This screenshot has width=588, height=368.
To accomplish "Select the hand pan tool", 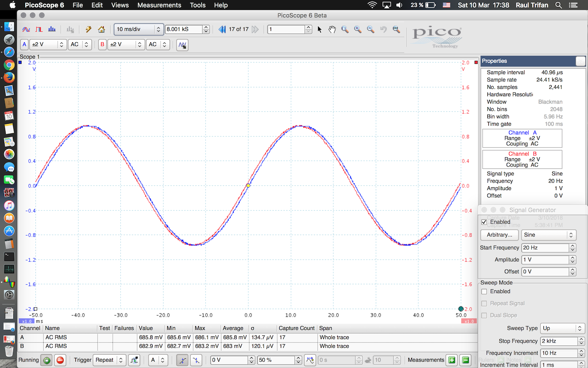I will pos(332,29).
